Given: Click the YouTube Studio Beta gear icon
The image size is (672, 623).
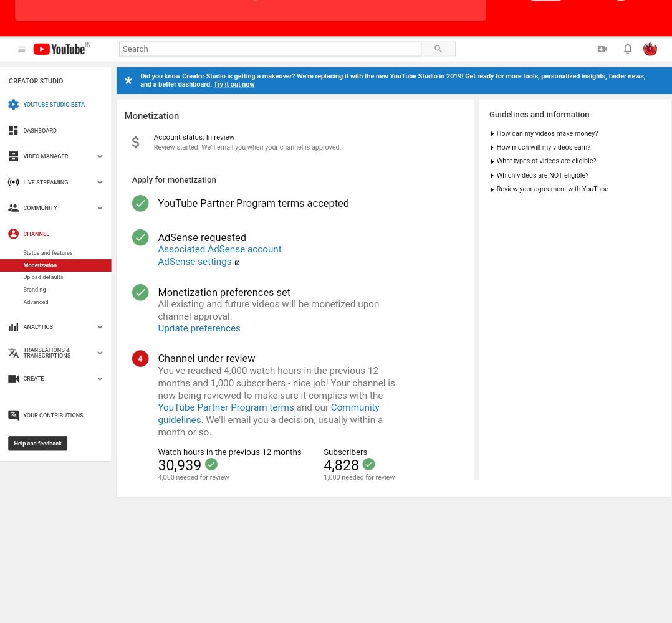Looking at the screenshot, I should 13,105.
